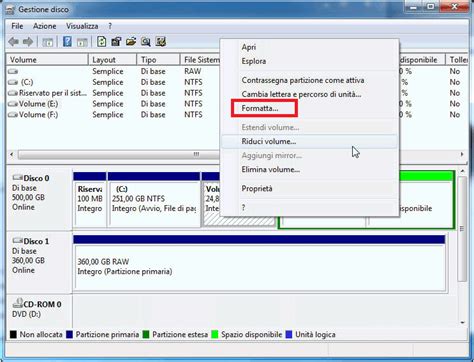Click the Disco 0 disk icon
474x362 pixels.
[17, 178]
